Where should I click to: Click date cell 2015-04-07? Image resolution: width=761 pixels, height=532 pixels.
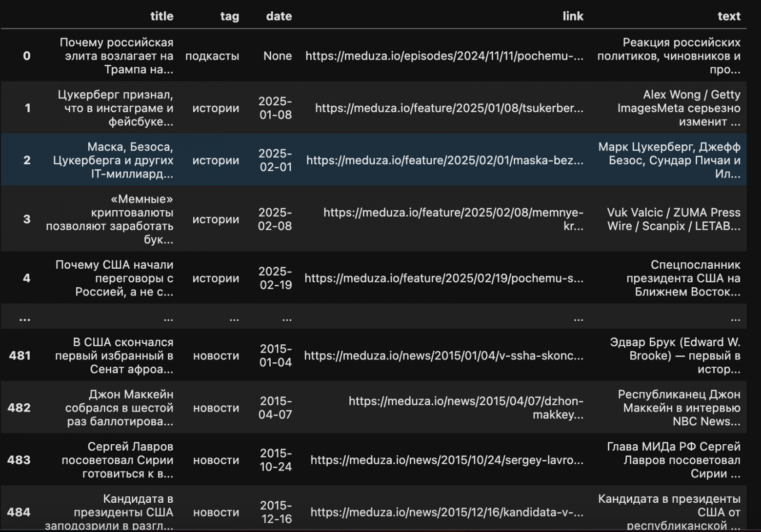pos(275,408)
